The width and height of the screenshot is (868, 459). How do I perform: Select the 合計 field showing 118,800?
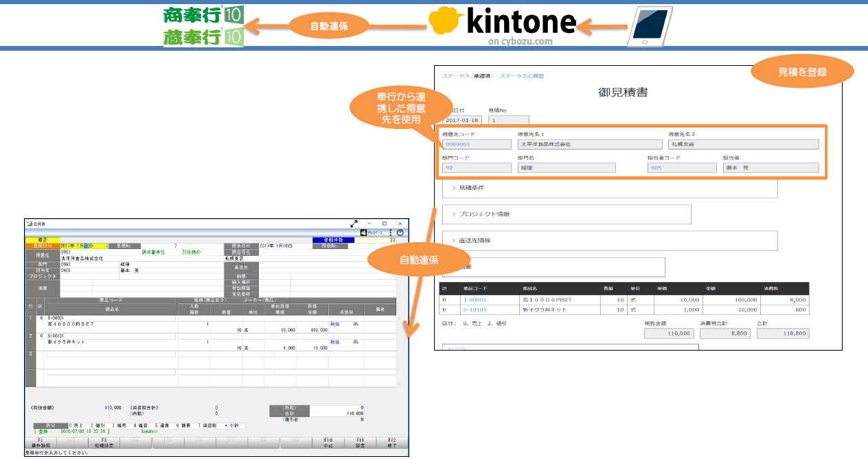[782, 333]
